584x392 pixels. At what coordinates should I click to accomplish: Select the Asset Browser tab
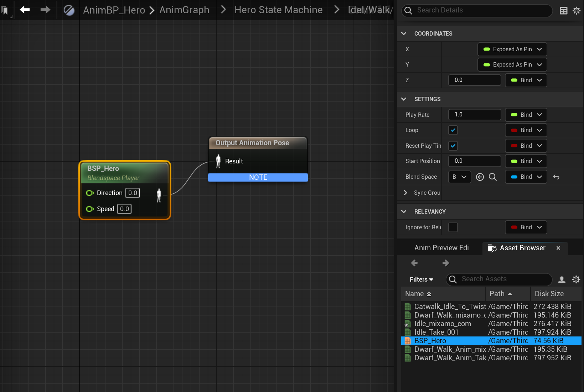[x=522, y=248]
